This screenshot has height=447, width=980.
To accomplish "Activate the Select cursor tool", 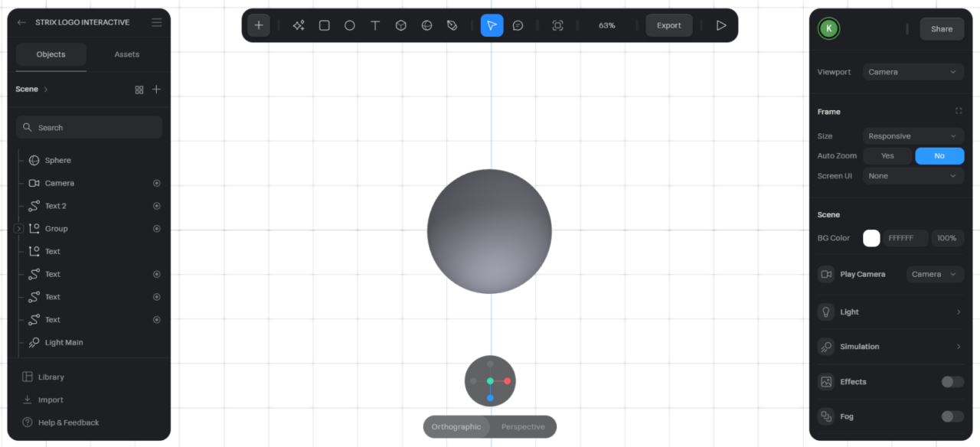I will (x=492, y=25).
